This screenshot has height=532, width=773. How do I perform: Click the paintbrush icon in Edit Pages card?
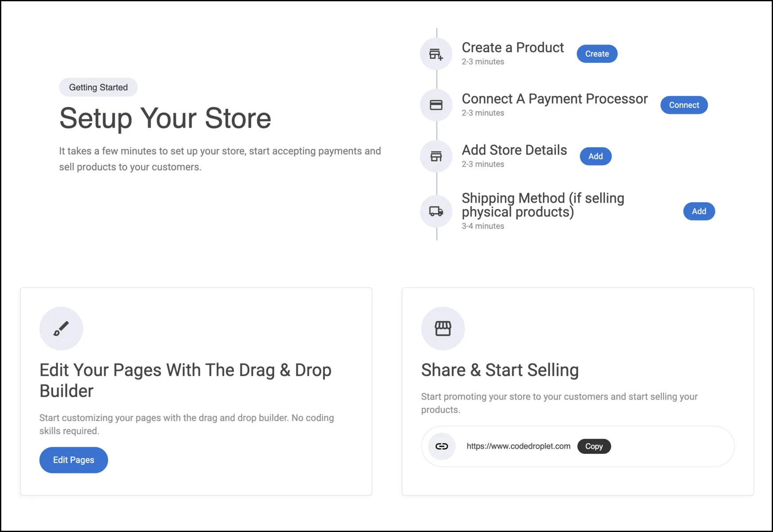pyautogui.click(x=61, y=329)
